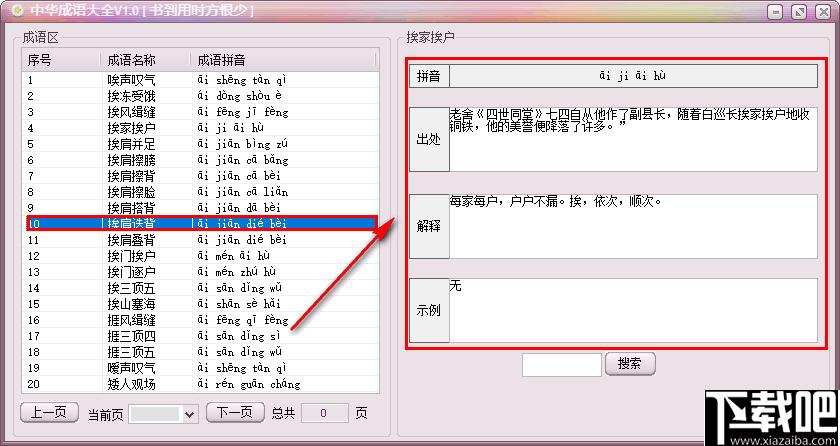840x446 pixels.
Task: Select row 9 挨肩搭背
Action: tap(200, 208)
